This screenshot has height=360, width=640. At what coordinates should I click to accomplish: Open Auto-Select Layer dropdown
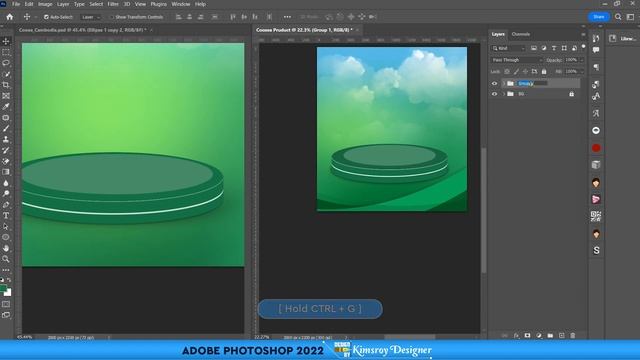coord(90,17)
